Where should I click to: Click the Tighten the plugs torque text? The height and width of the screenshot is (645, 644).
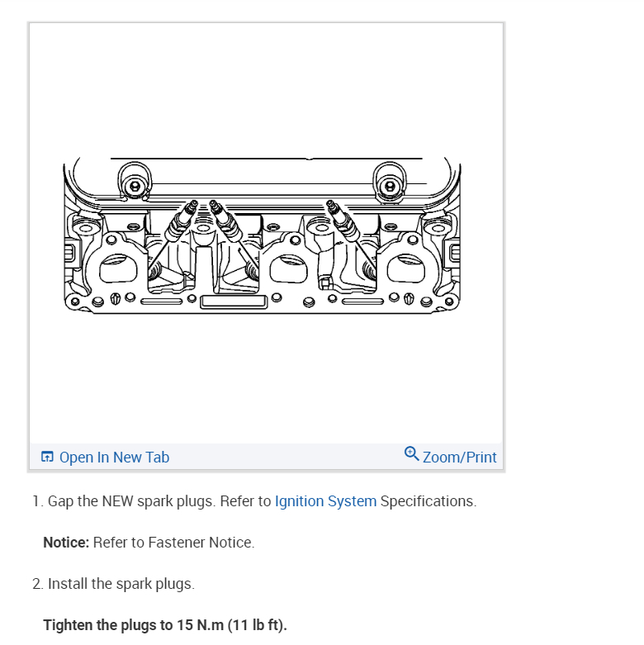(x=165, y=625)
